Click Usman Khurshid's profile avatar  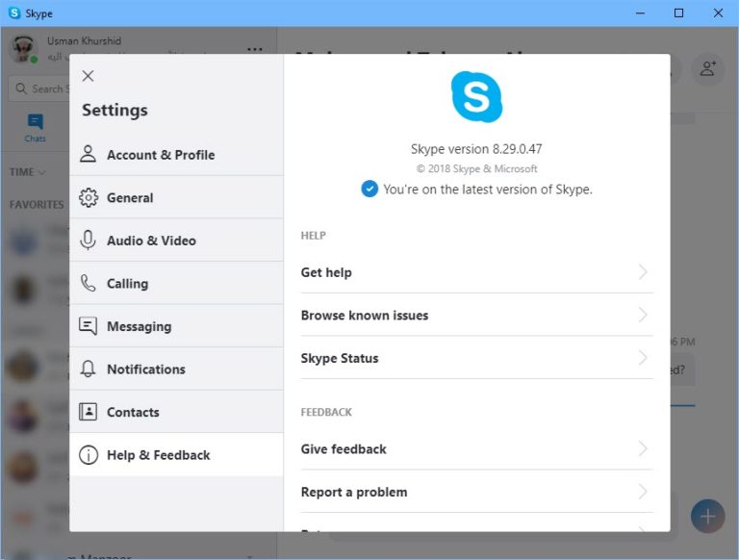(23, 48)
